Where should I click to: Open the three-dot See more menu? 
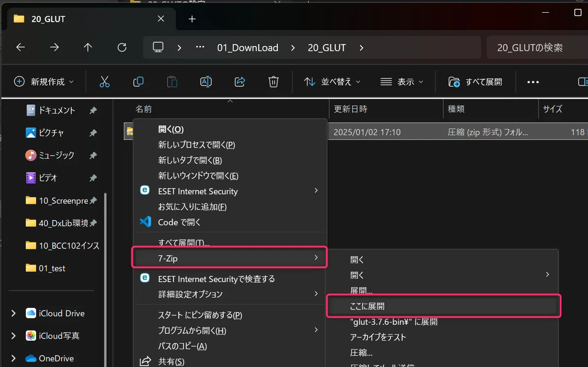point(533,82)
